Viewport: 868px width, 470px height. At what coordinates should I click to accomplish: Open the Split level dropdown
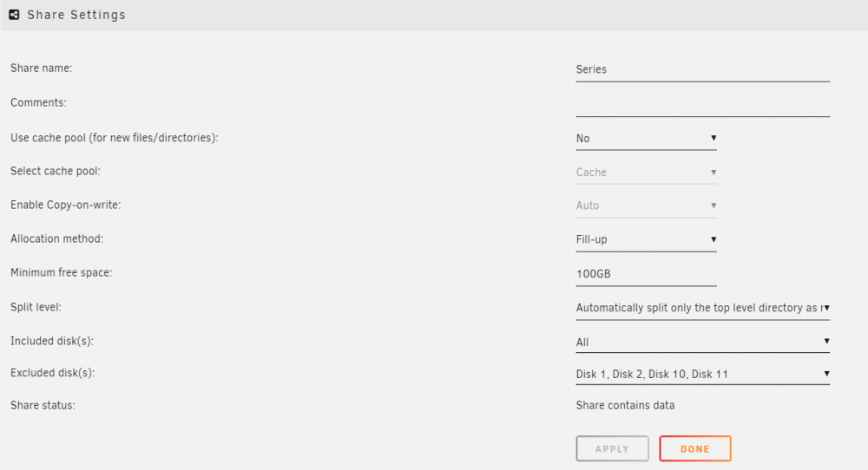coord(702,308)
